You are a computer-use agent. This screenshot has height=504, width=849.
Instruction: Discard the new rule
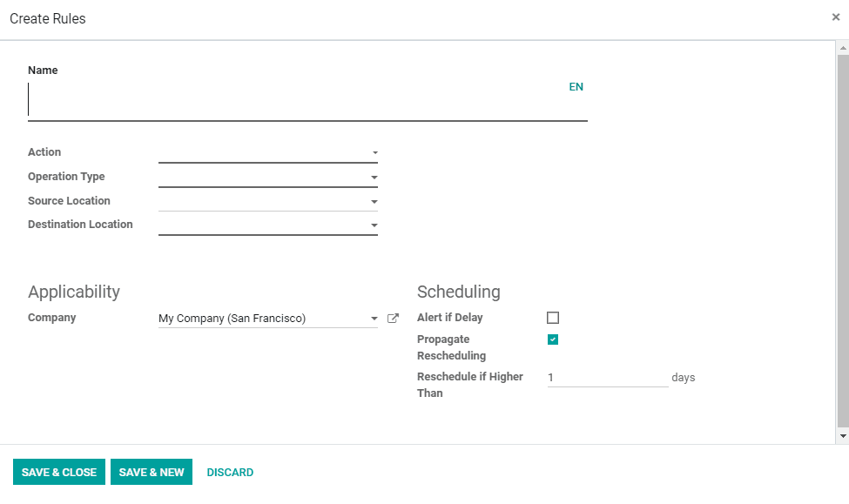point(230,473)
